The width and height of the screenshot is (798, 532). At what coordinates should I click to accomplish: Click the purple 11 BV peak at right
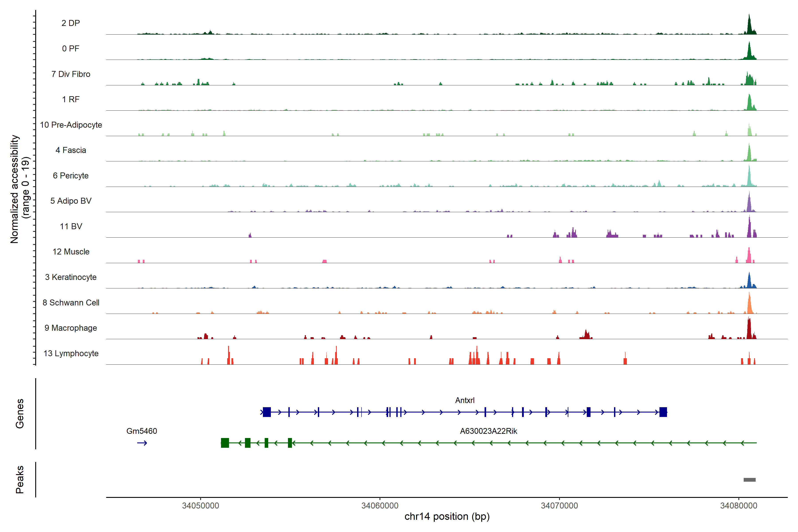point(749,229)
